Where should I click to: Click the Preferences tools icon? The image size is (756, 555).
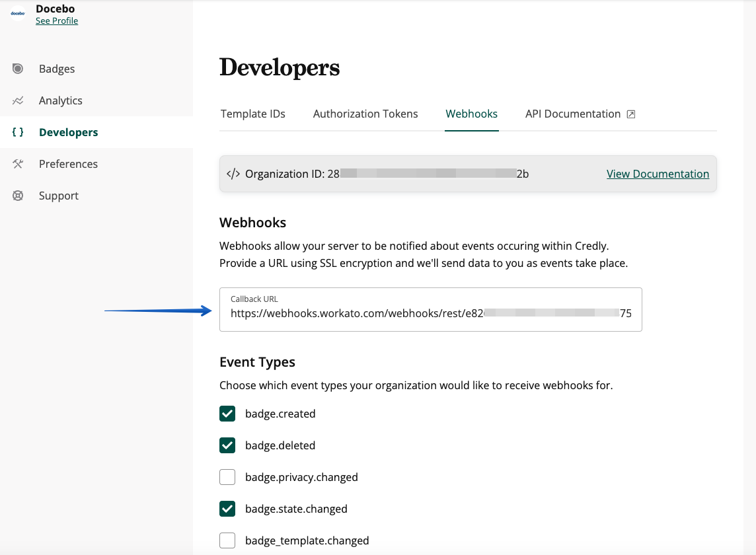point(18,164)
